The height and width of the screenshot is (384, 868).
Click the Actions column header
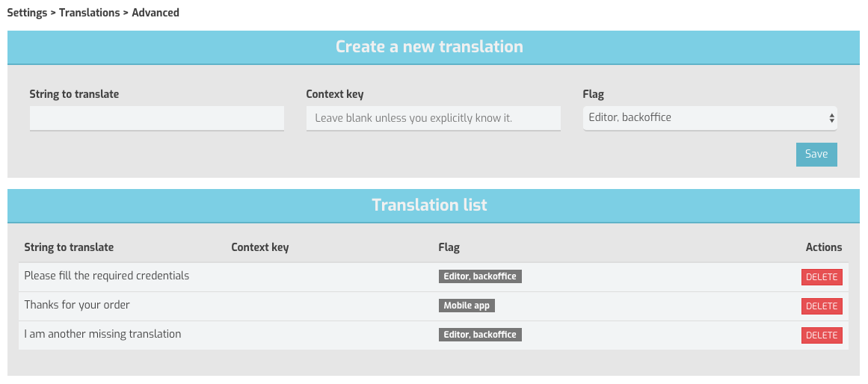pos(823,247)
